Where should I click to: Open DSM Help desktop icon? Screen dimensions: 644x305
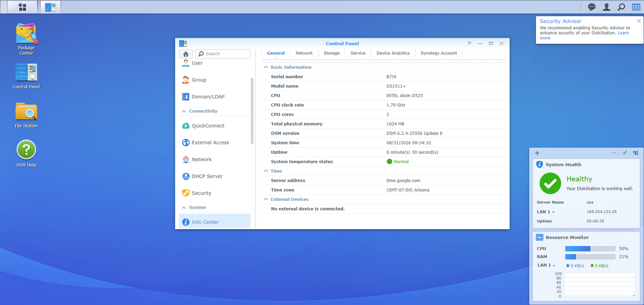pos(26,153)
